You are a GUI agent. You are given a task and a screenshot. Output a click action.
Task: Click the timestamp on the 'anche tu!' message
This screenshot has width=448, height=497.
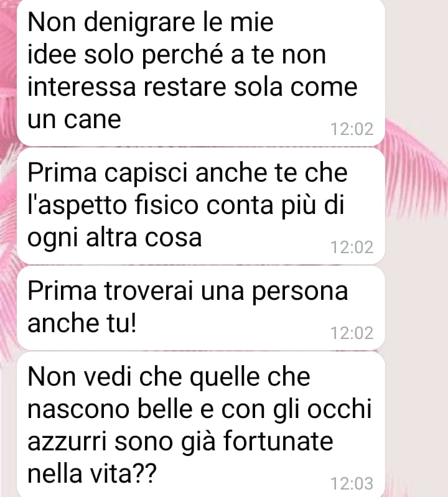click(x=352, y=333)
